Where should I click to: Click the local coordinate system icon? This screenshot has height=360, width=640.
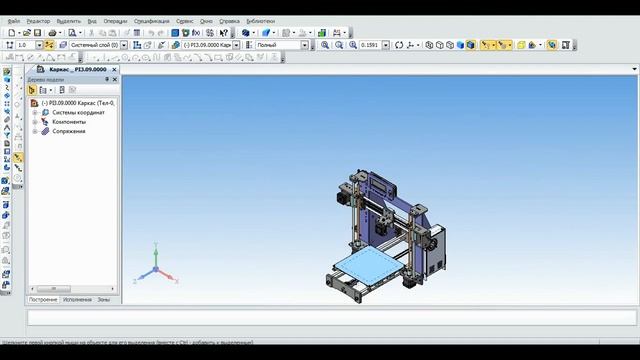tap(137, 45)
